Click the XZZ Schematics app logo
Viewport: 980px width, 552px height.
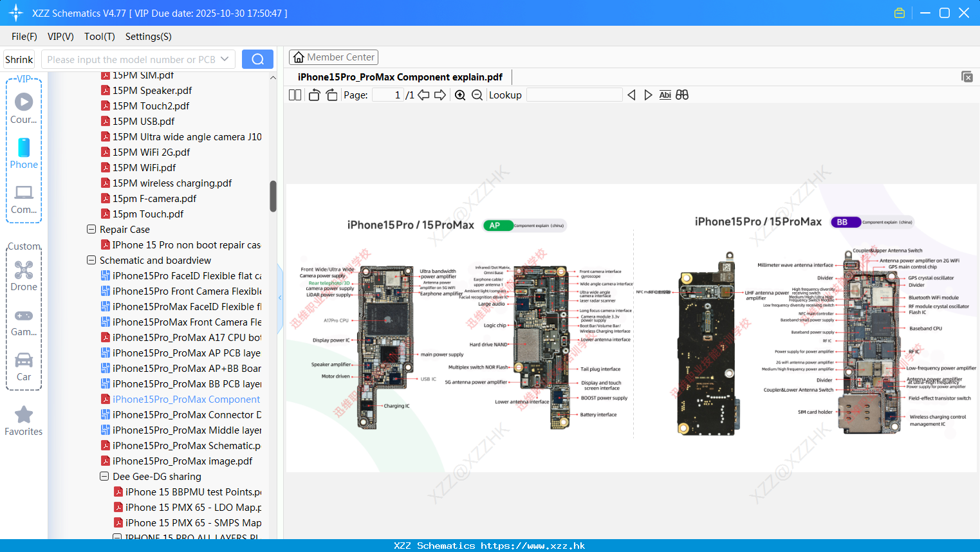point(15,13)
